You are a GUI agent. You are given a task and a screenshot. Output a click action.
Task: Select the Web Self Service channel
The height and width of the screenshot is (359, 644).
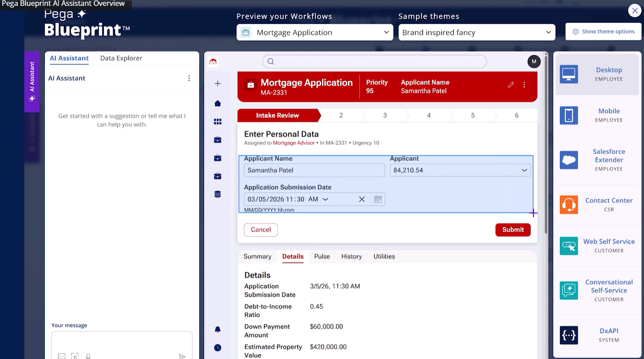click(597, 246)
